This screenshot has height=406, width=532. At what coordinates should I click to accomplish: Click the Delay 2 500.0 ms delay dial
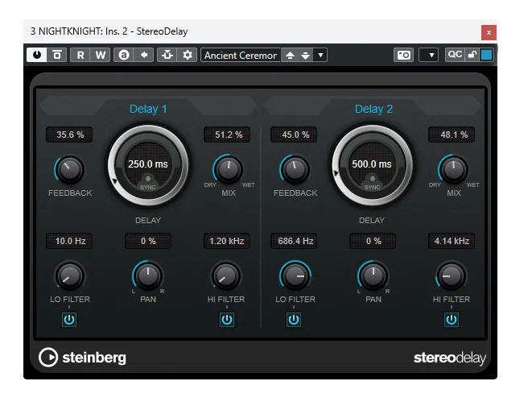point(372,165)
